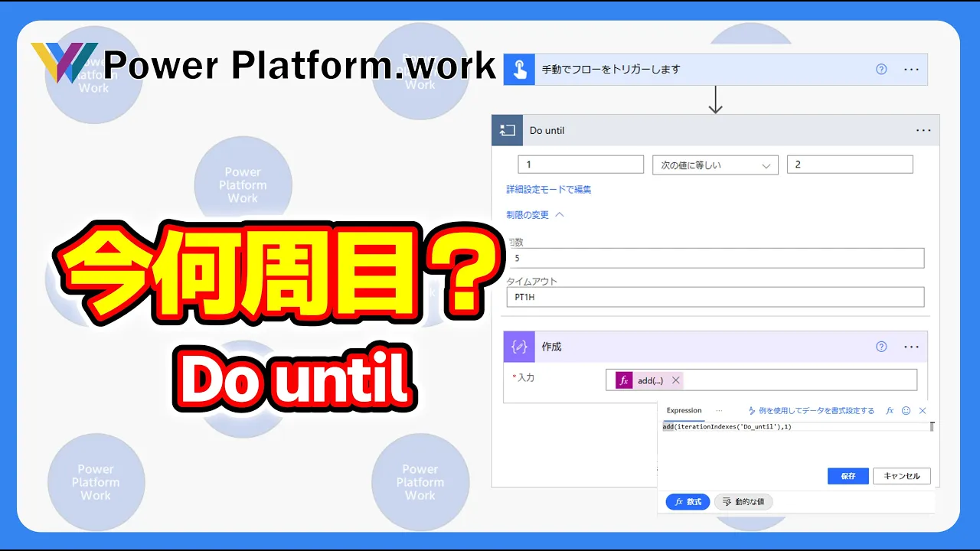Select the Expression tab
The width and height of the screenshot is (980, 551).
pyautogui.click(x=684, y=411)
